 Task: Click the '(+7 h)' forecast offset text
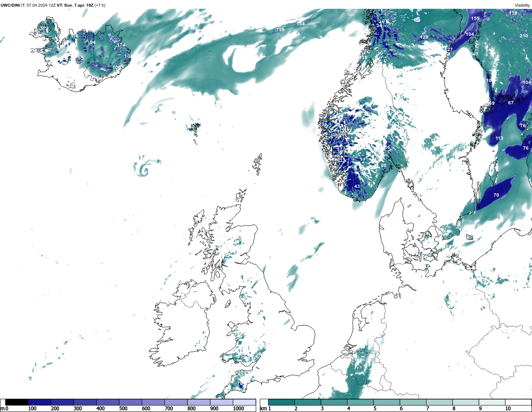point(100,5)
